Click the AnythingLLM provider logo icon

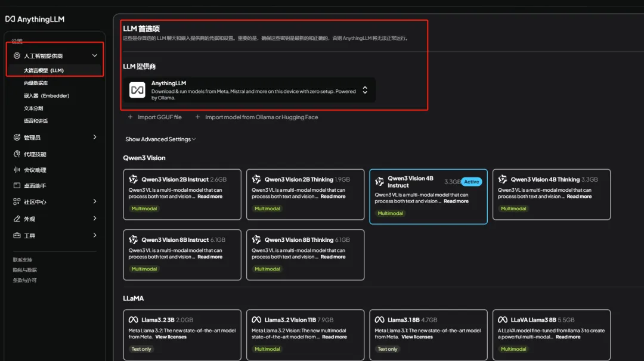tap(137, 90)
